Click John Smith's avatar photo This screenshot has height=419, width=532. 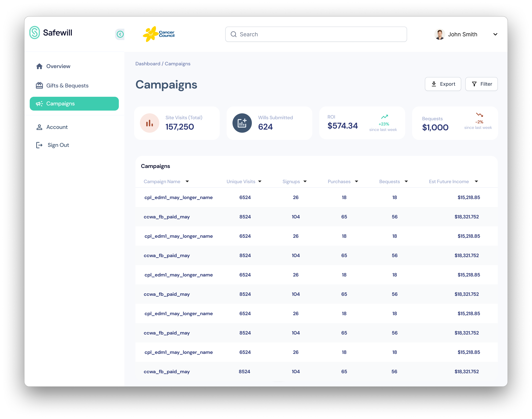(440, 34)
